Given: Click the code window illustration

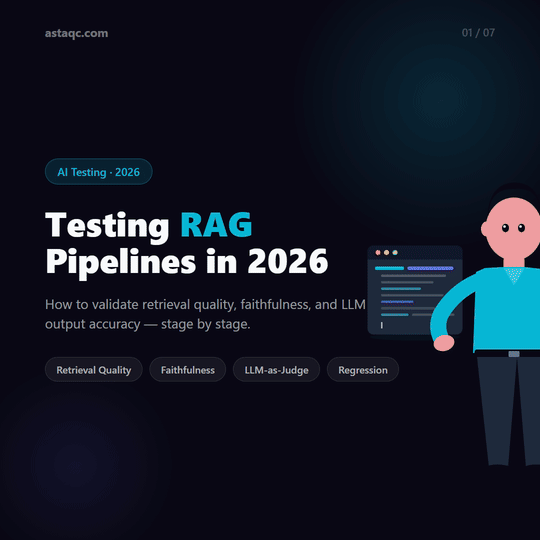Looking at the screenshot, I should tap(415, 290).
